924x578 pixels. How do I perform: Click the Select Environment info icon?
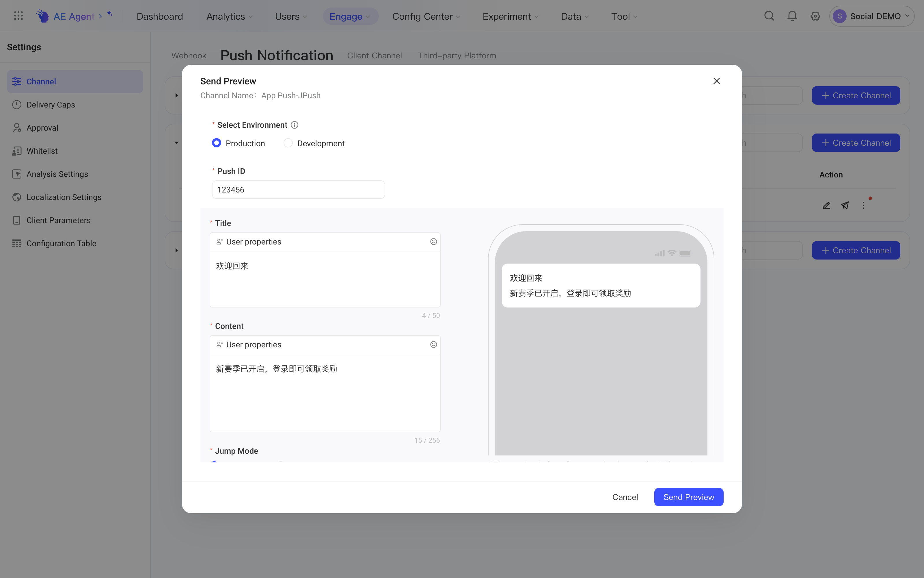(295, 125)
